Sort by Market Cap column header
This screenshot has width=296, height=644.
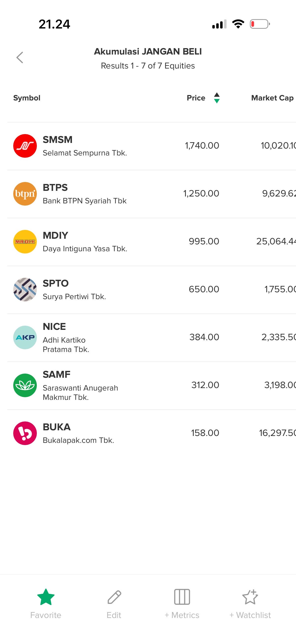[x=272, y=98]
